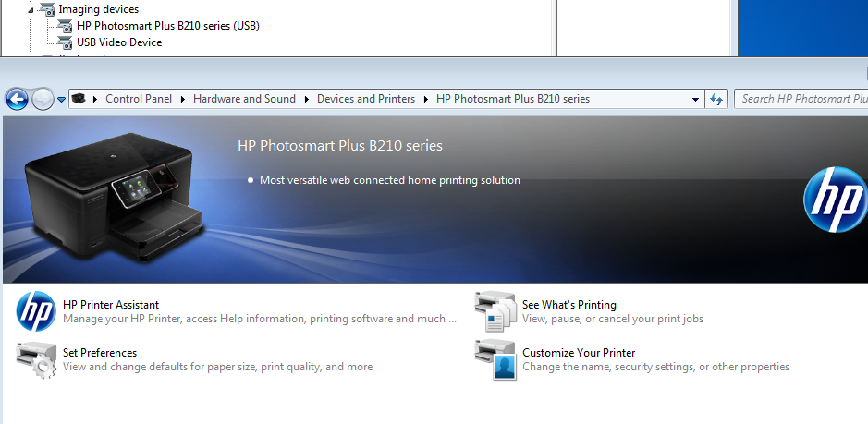Open the recent pages dropdown arrow
This screenshot has width=868, height=424.
[x=61, y=100]
